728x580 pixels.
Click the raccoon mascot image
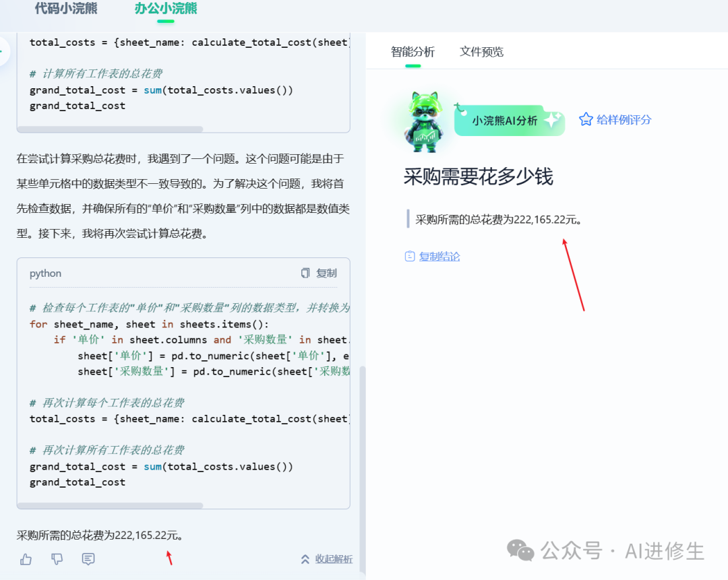click(423, 122)
